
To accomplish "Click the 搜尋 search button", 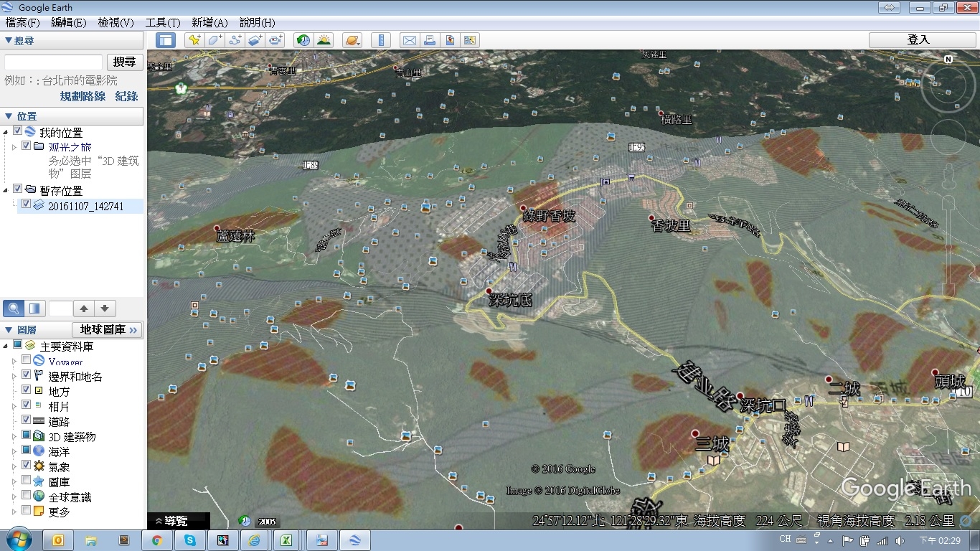I will pos(125,62).
